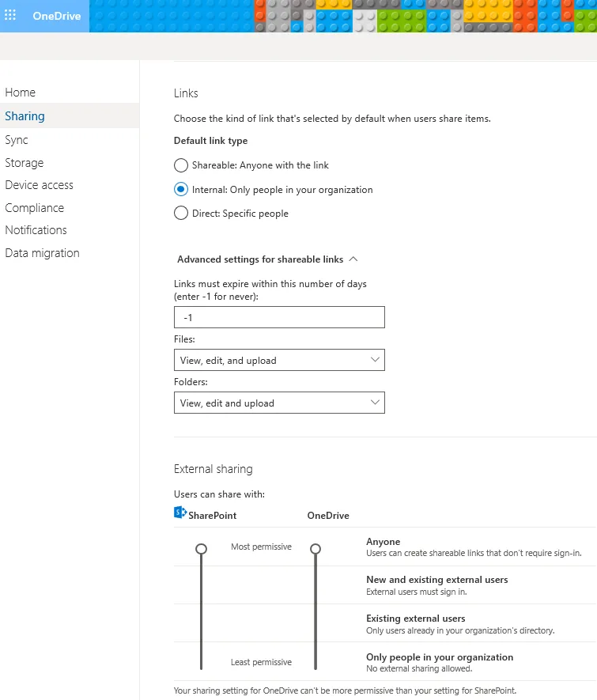Open the Storage settings page
This screenshot has width=597, height=700.
point(24,163)
